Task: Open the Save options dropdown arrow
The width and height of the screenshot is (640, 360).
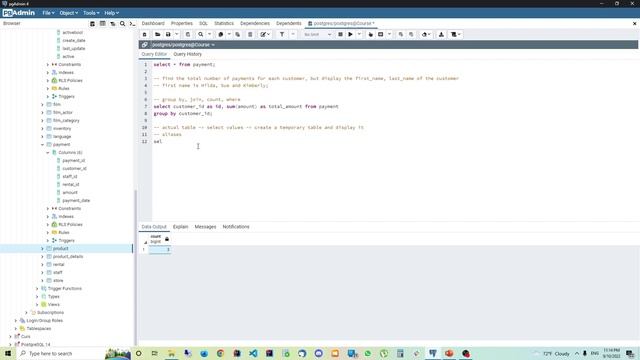Action: click(176, 35)
